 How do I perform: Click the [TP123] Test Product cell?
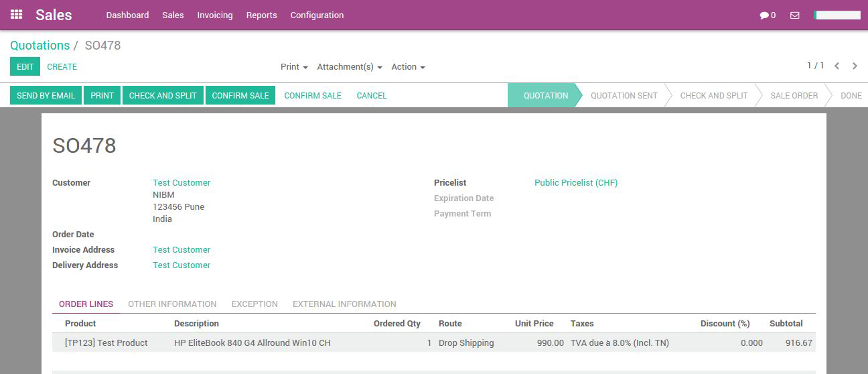click(106, 342)
